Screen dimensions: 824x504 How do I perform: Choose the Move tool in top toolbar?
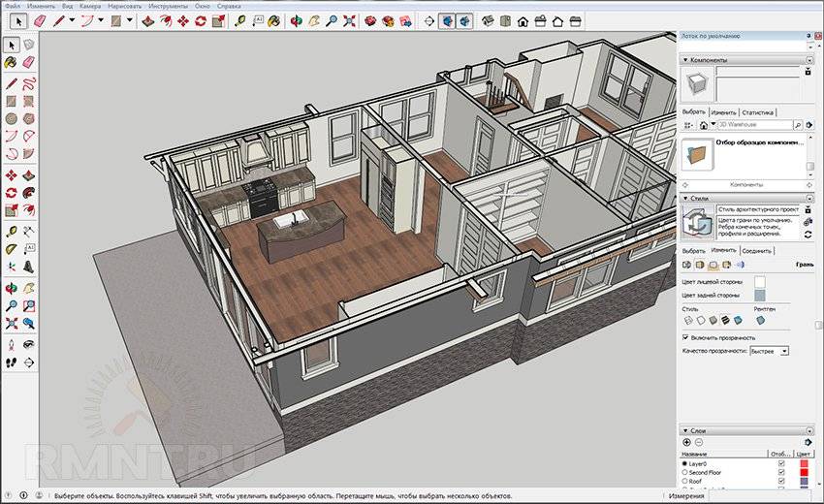coord(181,20)
